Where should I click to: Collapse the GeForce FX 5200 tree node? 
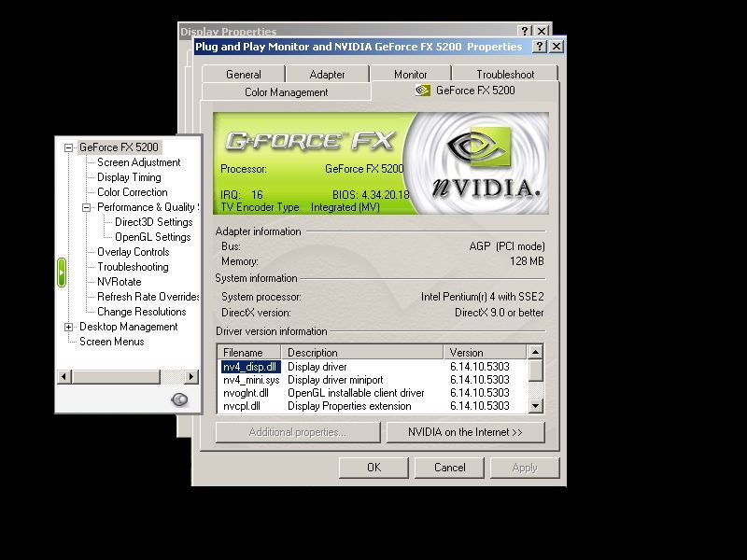click(x=68, y=148)
